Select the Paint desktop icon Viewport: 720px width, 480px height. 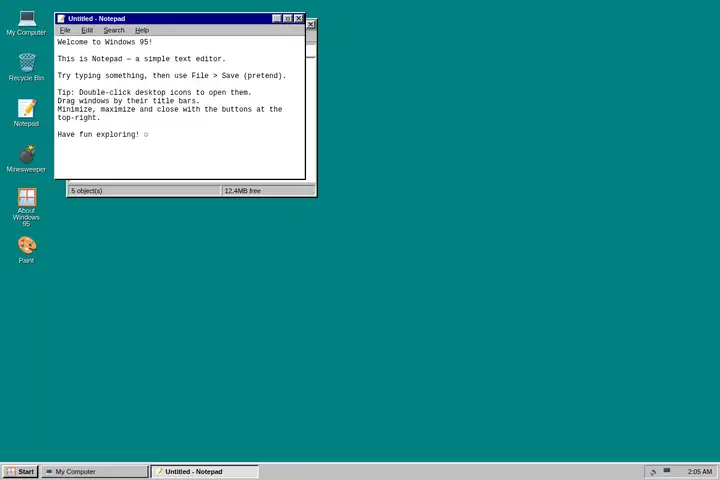tap(27, 250)
